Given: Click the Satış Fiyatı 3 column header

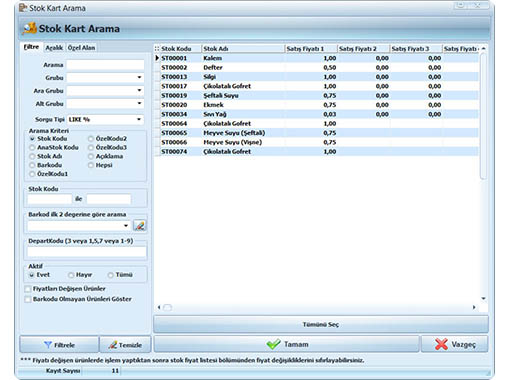Looking at the screenshot, I should pyautogui.click(x=416, y=49).
